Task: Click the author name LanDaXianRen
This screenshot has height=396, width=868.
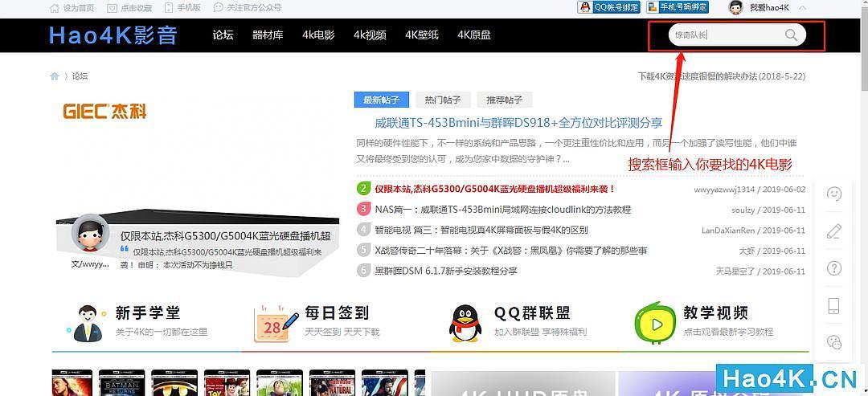Action: (x=728, y=231)
